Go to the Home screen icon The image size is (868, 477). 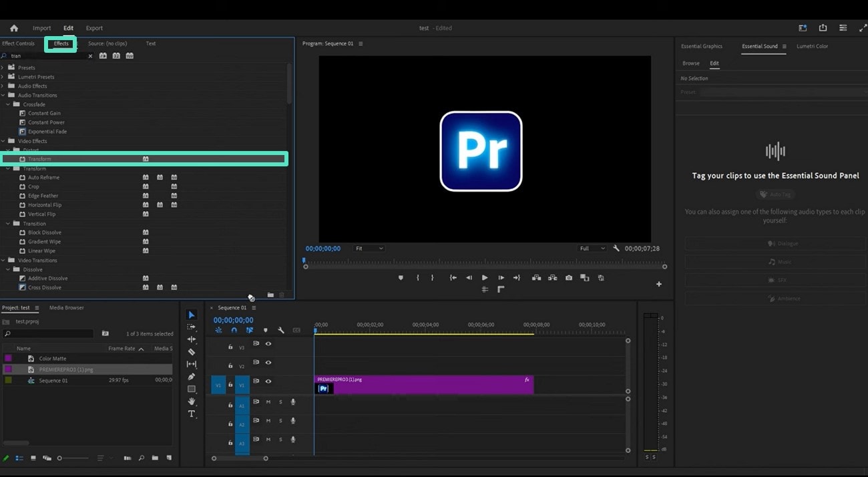(14, 28)
